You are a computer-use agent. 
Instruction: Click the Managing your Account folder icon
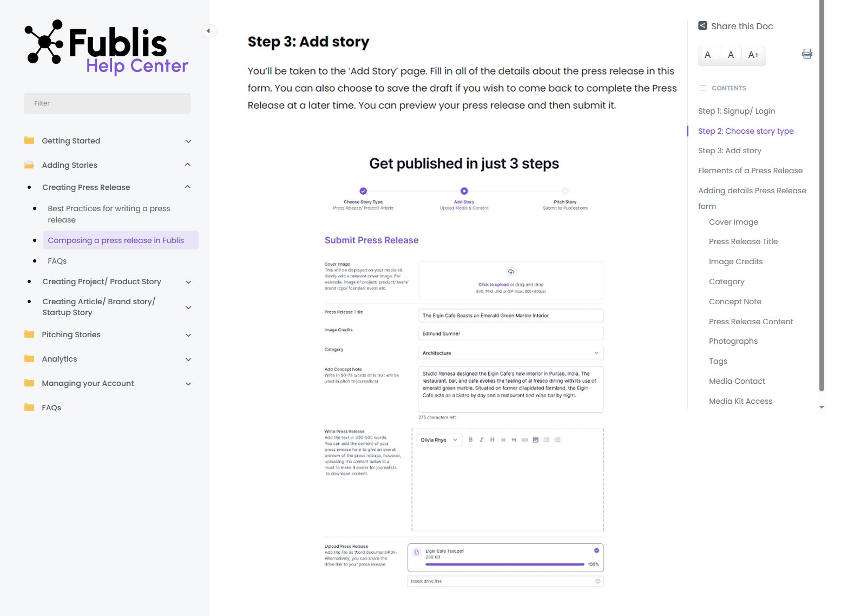(x=30, y=383)
